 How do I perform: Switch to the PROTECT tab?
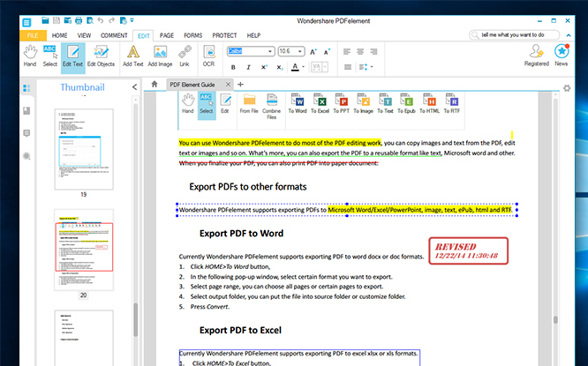click(x=224, y=35)
